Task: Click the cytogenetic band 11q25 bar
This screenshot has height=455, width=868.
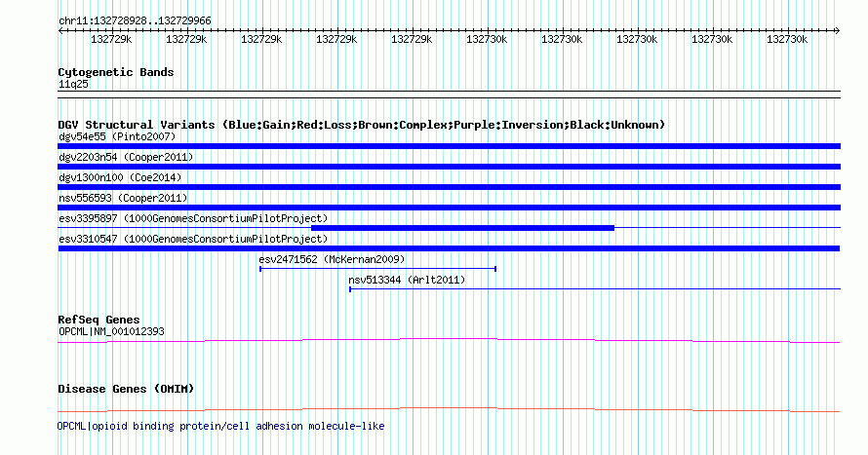Action: pos(449,95)
